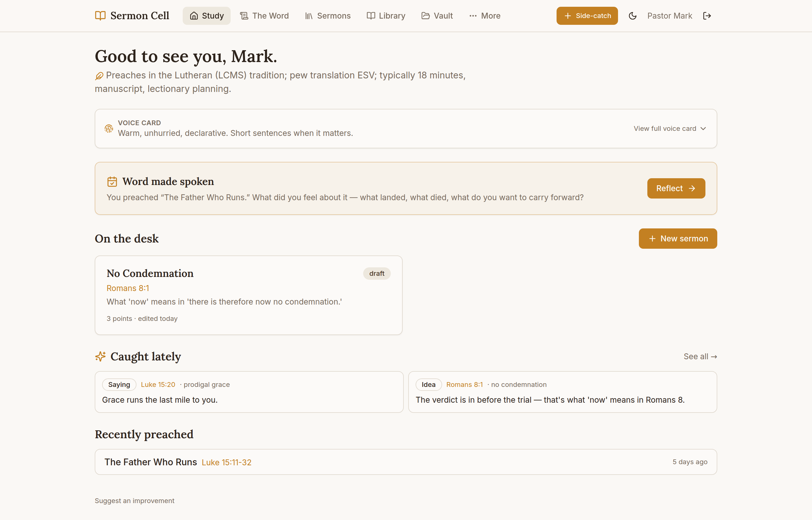The height and width of the screenshot is (520, 812).
Task: Create a New sermon
Action: coord(678,239)
